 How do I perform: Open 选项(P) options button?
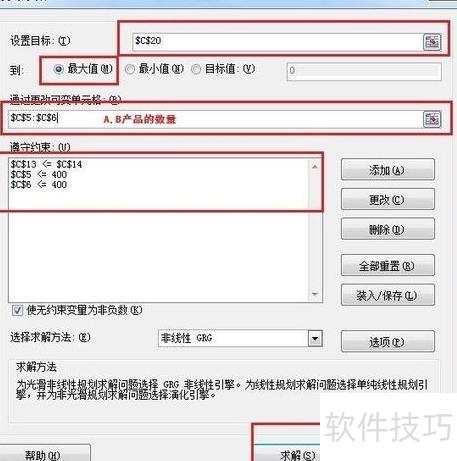tap(388, 342)
